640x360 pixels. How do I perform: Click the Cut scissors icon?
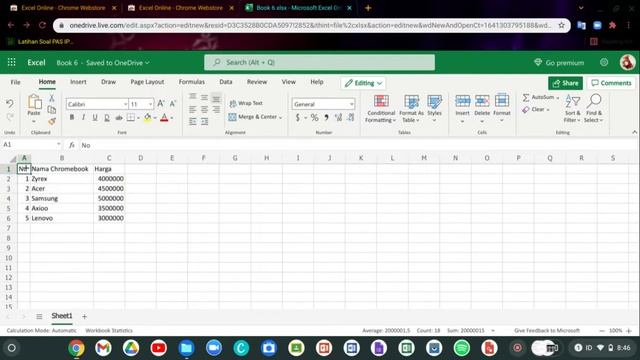click(x=52, y=98)
